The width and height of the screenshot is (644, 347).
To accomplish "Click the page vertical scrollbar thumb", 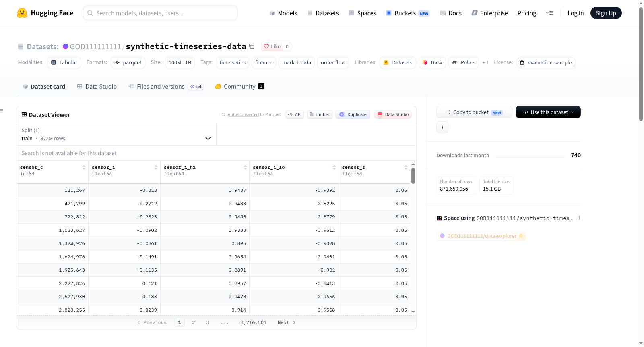I will 641,64.
